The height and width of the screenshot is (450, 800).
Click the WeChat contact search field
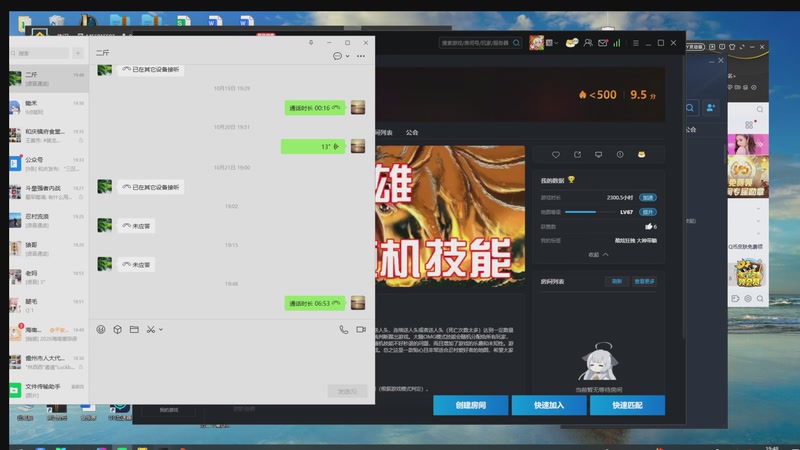(x=40, y=53)
